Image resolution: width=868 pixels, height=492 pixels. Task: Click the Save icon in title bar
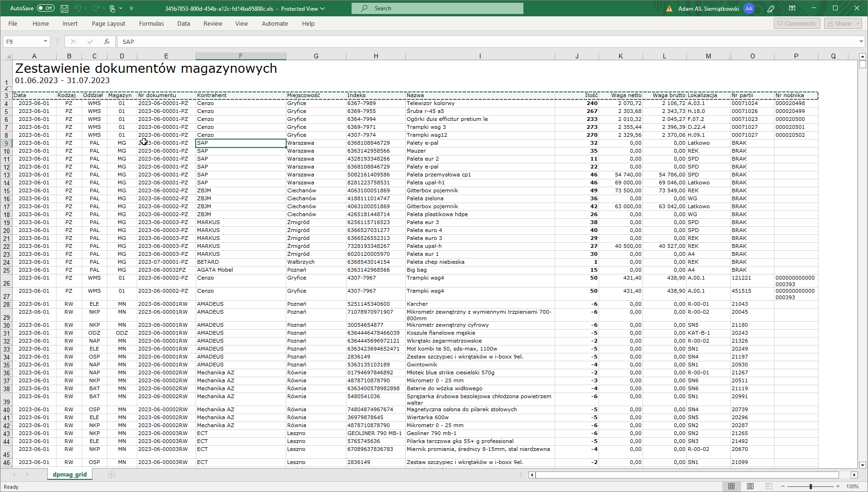pyautogui.click(x=64, y=8)
